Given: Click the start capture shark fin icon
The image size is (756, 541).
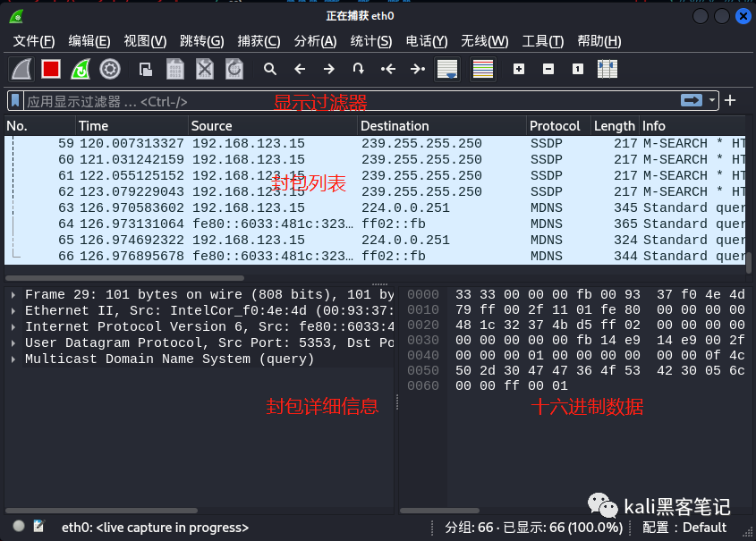Looking at the screenshot, I should (22, 70).
